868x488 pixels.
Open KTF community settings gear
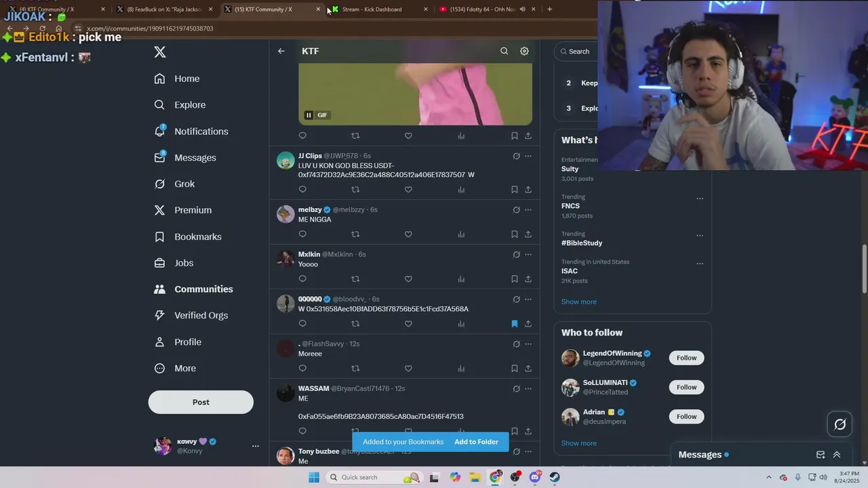click(x=524, y=51)
